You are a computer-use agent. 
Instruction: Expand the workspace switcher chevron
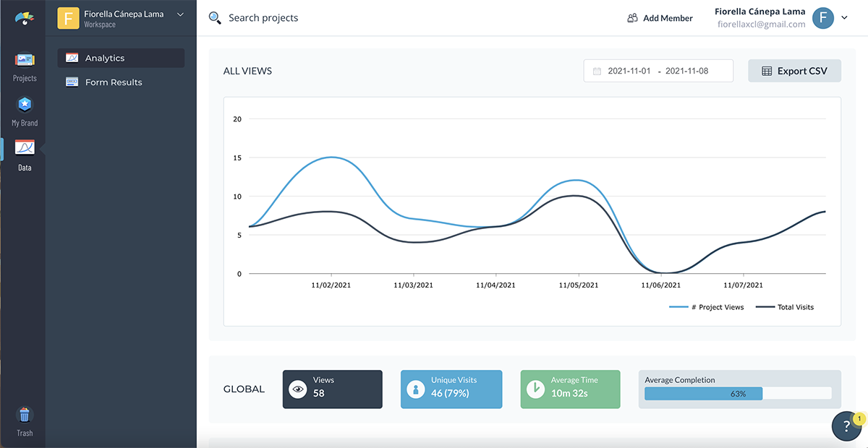180,14
